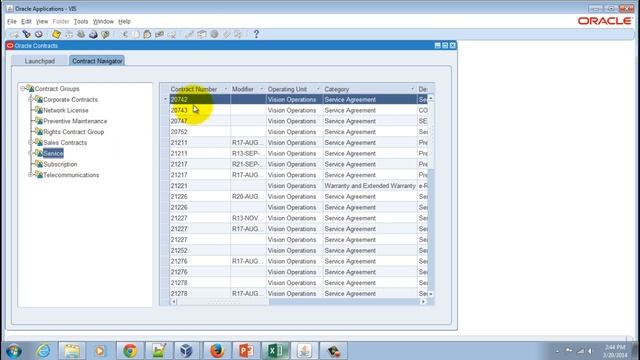The width and height of the screenshot is (640, 360).
Task: Select the Telecommunications tree label
Action: [x=71, y=175]
